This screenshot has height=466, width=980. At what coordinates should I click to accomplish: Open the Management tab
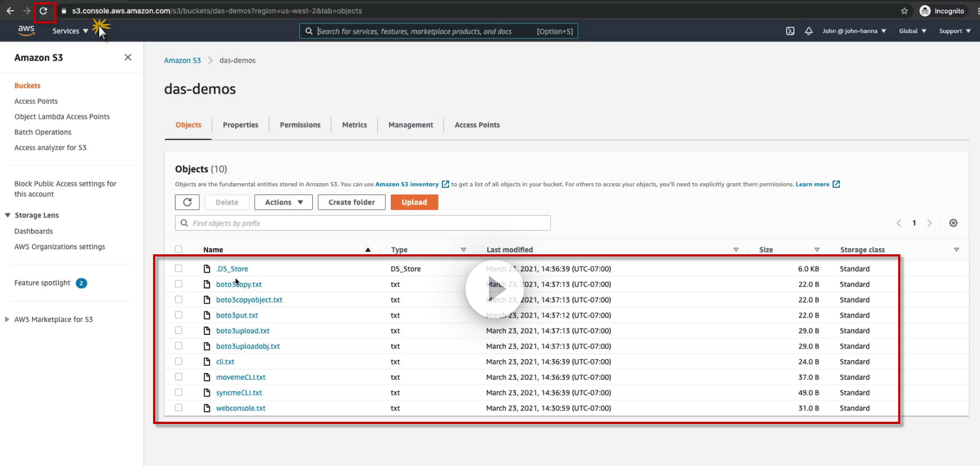(411, 125)
